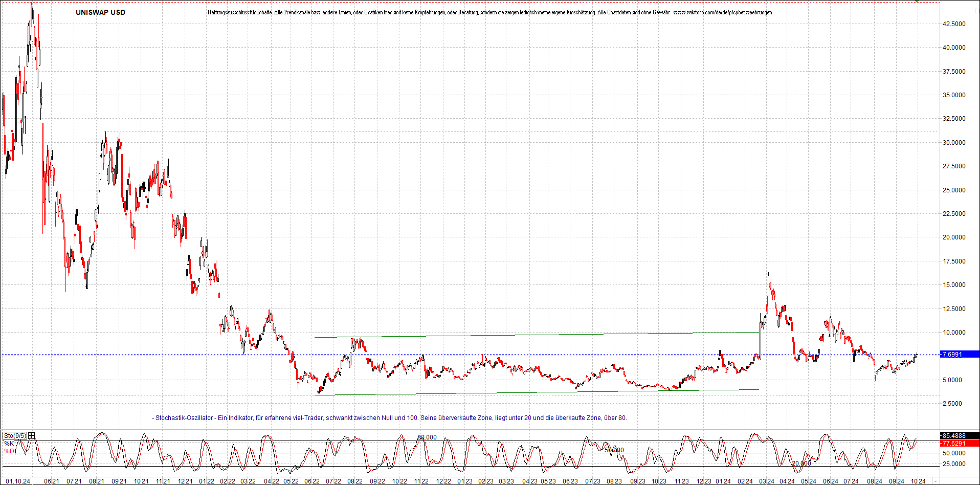Click the dash button right of the 10 24 date

pyautogui.click(x=936, y=481)
